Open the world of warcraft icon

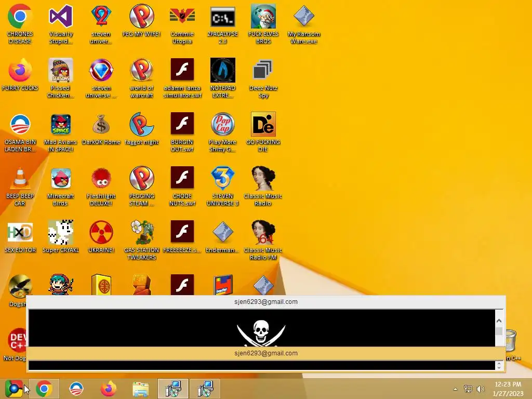141,70
